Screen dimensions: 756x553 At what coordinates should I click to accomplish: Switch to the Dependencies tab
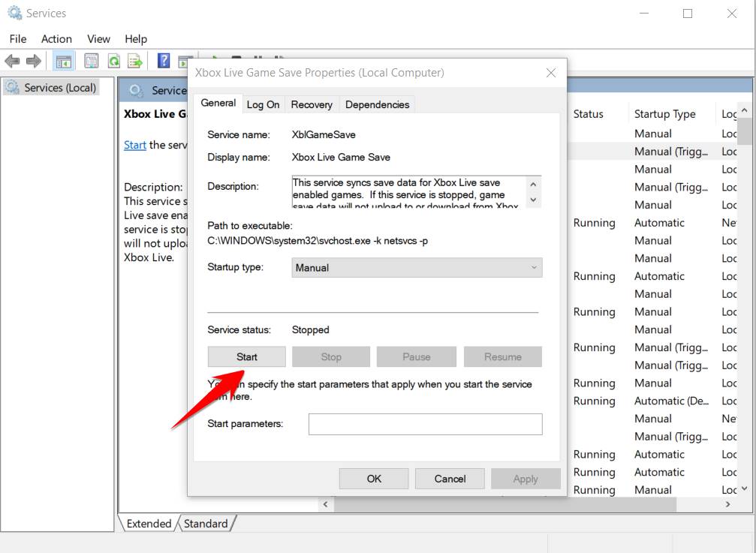point(377,104)
